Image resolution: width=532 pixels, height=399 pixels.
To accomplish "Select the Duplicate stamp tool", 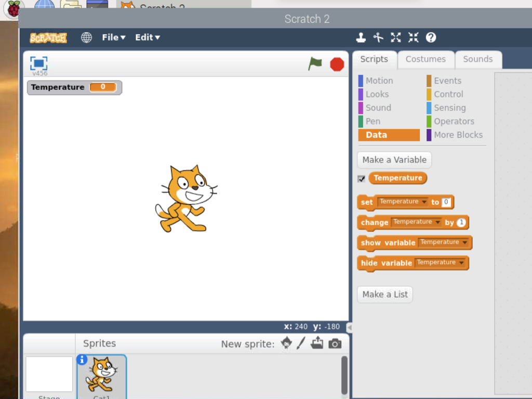I will [x=361, y=37].
